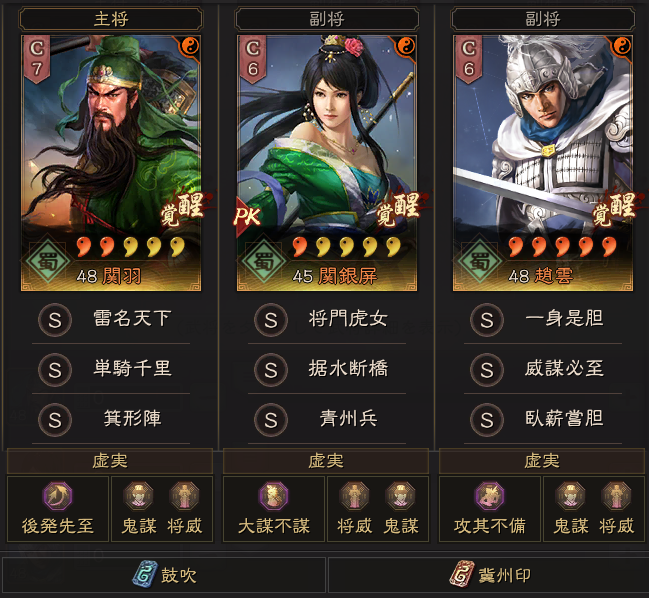The width and height of the screenshot is (649, 598).
Task: Open the 据水断橋 skill entry
Action: [x=327, y=369]
